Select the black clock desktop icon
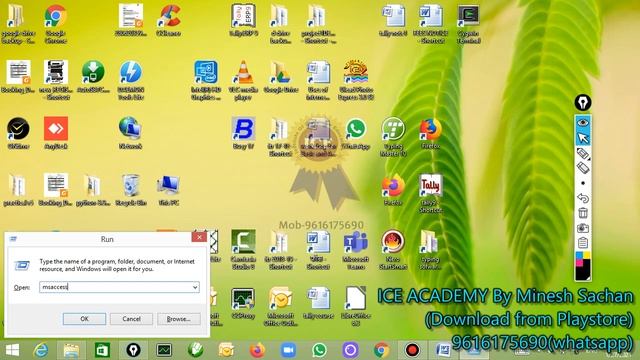Image resolution: width=640 pixels, height=360 pixels. pos(18,133)
